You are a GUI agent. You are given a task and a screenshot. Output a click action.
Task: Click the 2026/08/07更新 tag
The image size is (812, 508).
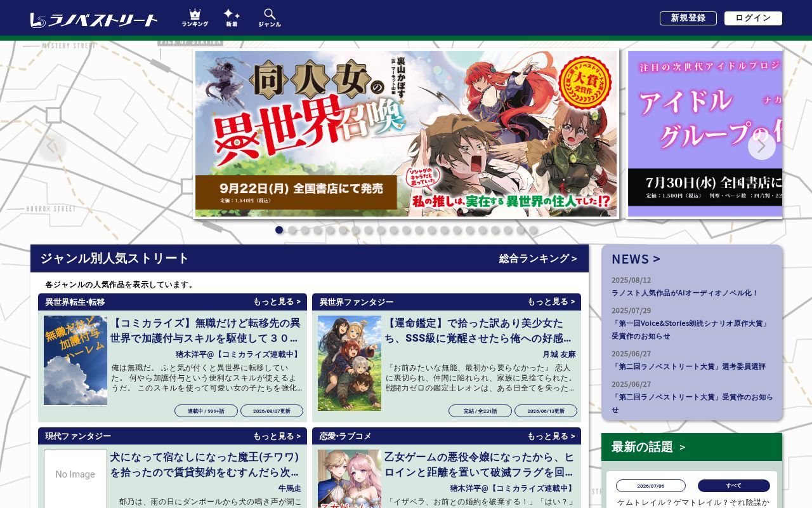pos(272,411)
